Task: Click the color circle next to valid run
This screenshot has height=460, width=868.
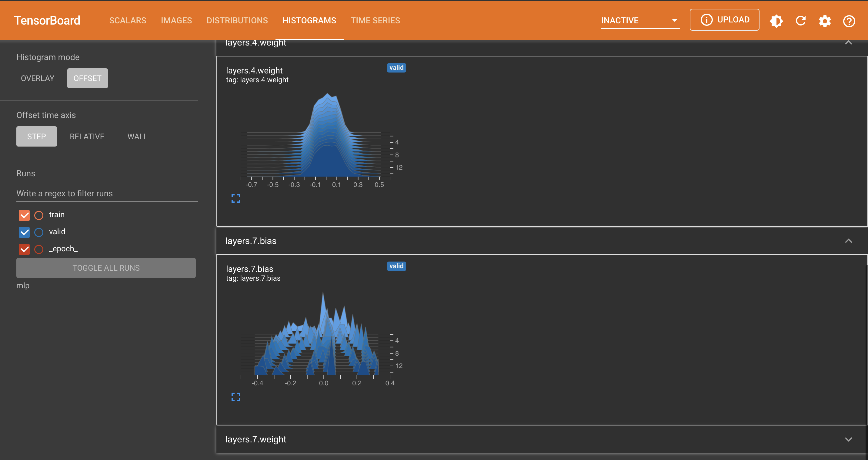Action: pos(39,232)
